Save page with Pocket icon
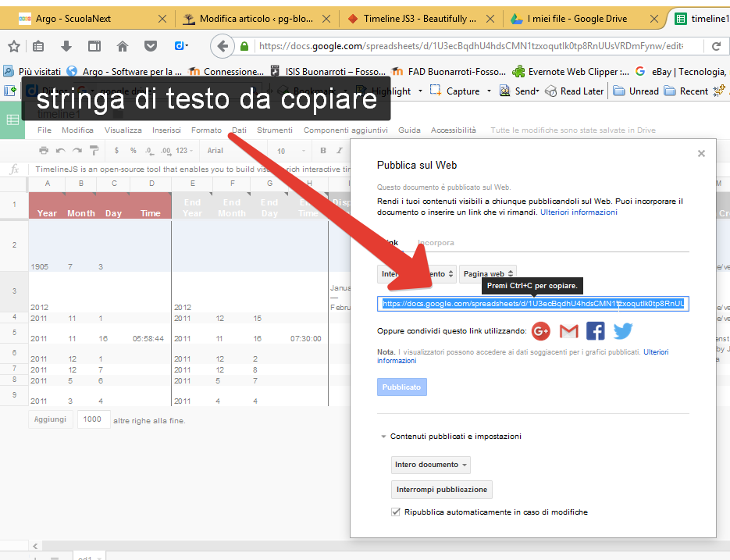The height and width of the screenshot is (560, 730). click(x=151, y=46)
